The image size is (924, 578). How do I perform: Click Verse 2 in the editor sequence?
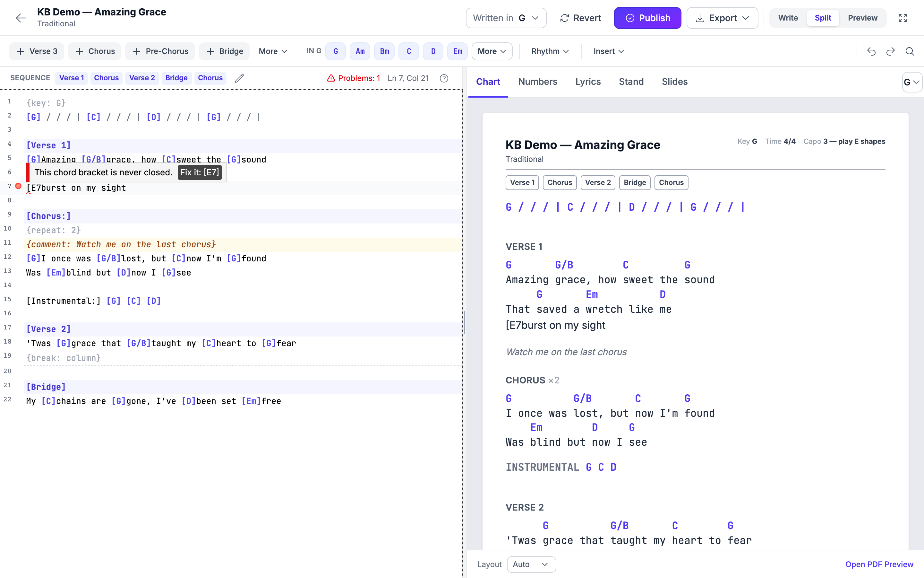(142, 78)
